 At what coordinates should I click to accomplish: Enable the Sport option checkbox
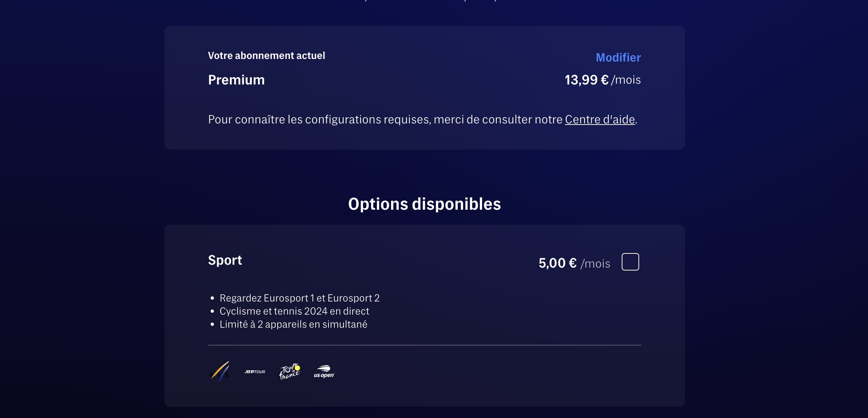click(630, 262)
